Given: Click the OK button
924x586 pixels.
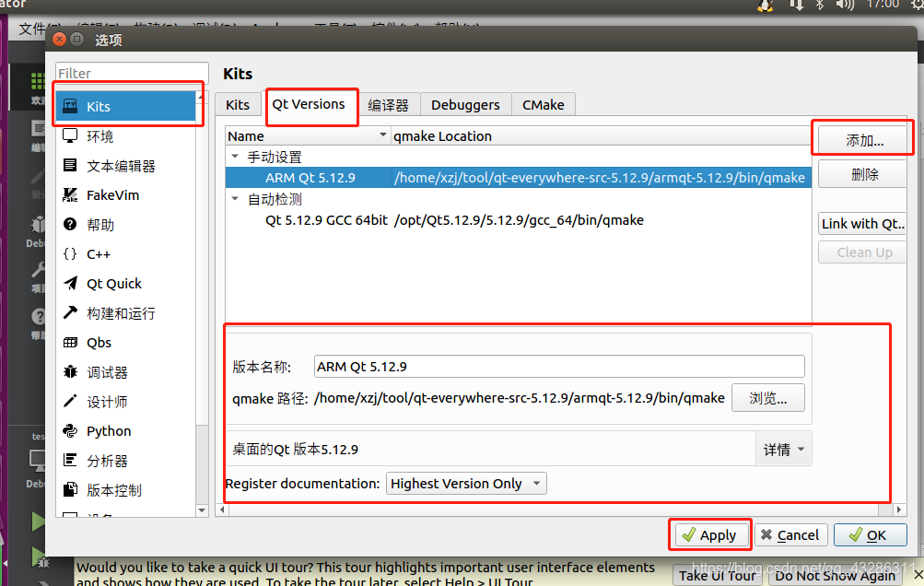Looking at the screenshot, I should [x=870, y=534].
